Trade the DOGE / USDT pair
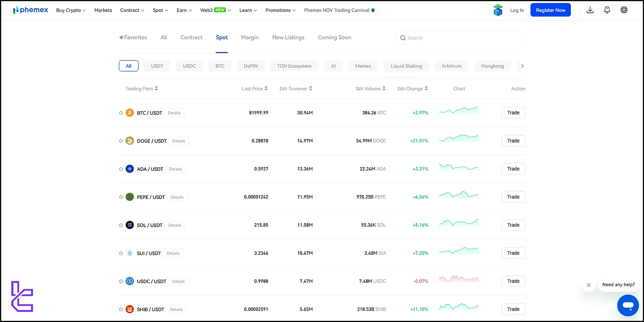644x322 pixels. click(x=513, y=141)
